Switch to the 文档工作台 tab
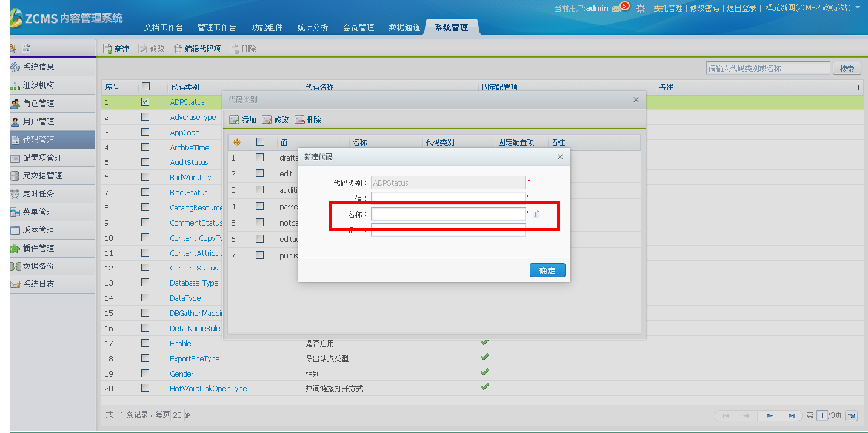The height and width of the screenshot is (433, 868). coord(163,27)
